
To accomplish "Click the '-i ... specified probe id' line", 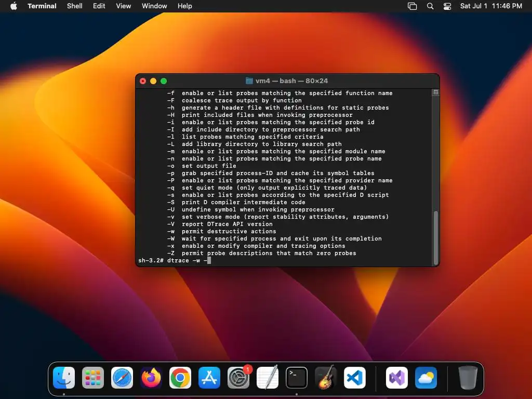I will click(271, 122).
